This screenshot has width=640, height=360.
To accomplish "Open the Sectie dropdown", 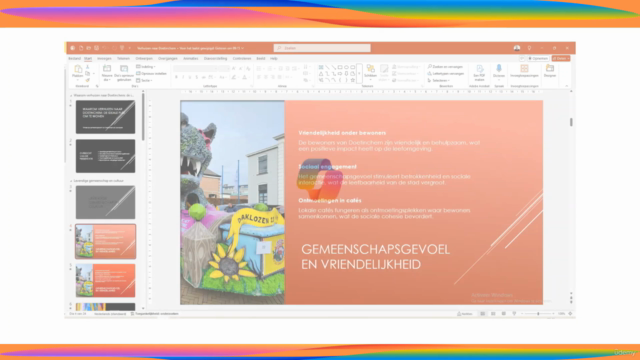I will pos(144,80).
